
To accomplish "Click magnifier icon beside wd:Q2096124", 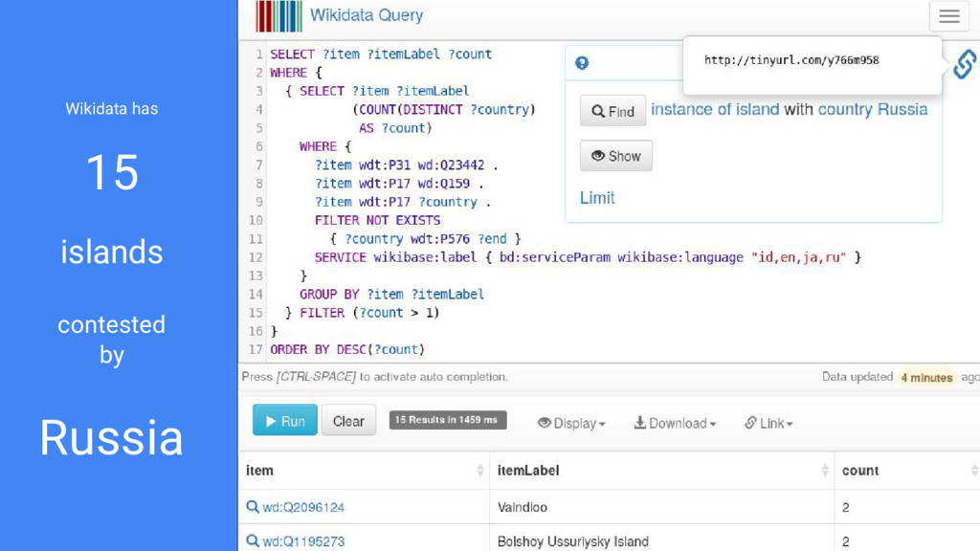I will click(x=253, y=507).
